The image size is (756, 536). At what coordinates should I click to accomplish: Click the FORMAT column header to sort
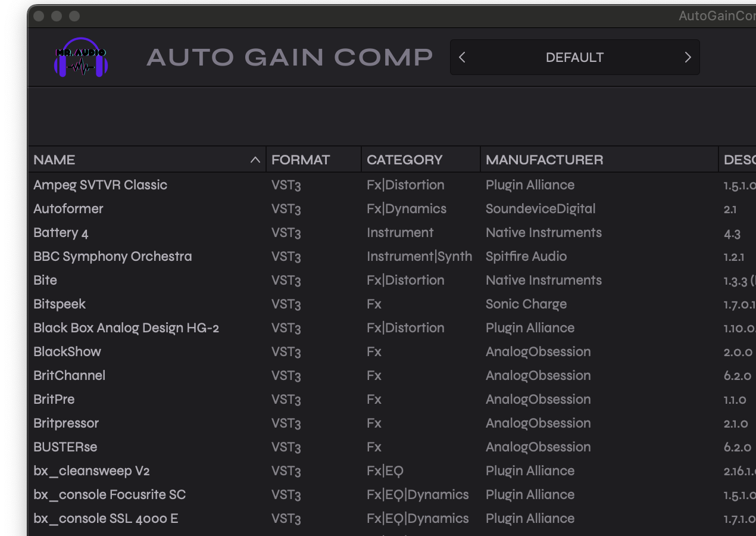(x=301, y=159)
